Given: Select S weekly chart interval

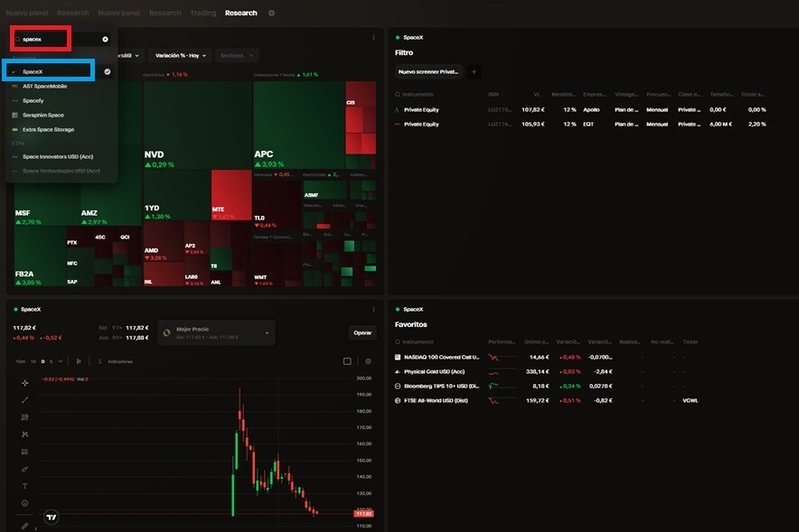Looking at the screenshot, I should click(x=51, y=361).
